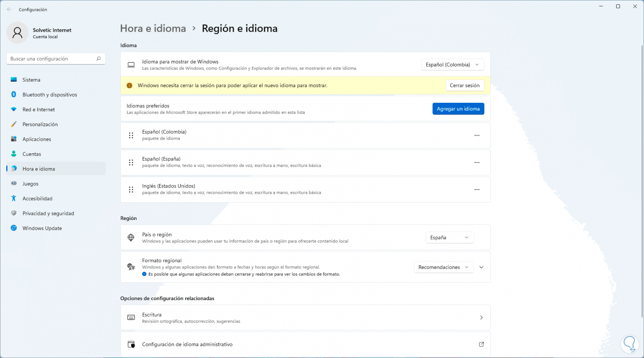This screenshot has width=644, height=358.
Task: Open the Recomendaciones regional format dropdown
Action: pos(444,267)
